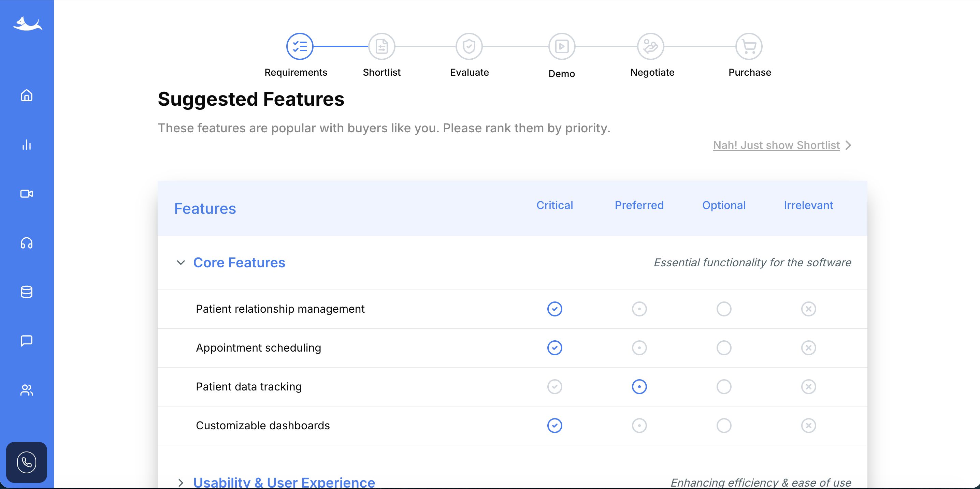Select the team members icon in sidebar
980x489 pixels.
pyautogui.click(x=26, y=390)
